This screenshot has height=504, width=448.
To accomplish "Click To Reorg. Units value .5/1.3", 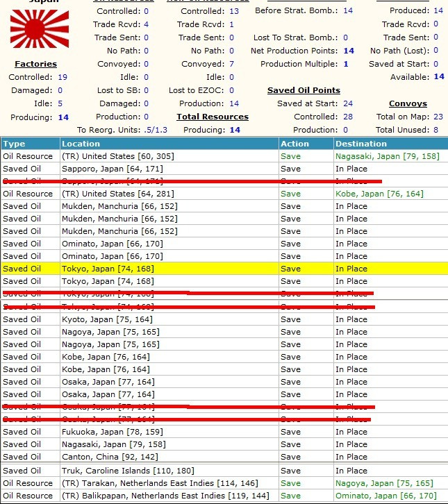I will coord(156,130).
